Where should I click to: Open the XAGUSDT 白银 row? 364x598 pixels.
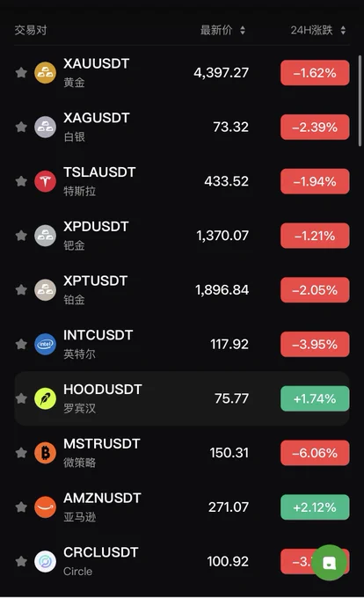point(182,127)
